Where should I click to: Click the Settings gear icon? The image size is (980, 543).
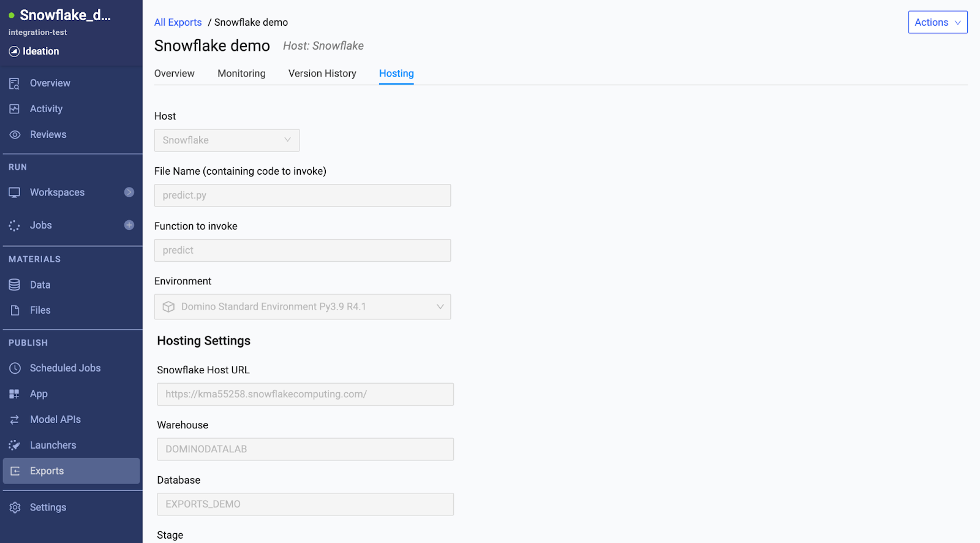point(15,507)
